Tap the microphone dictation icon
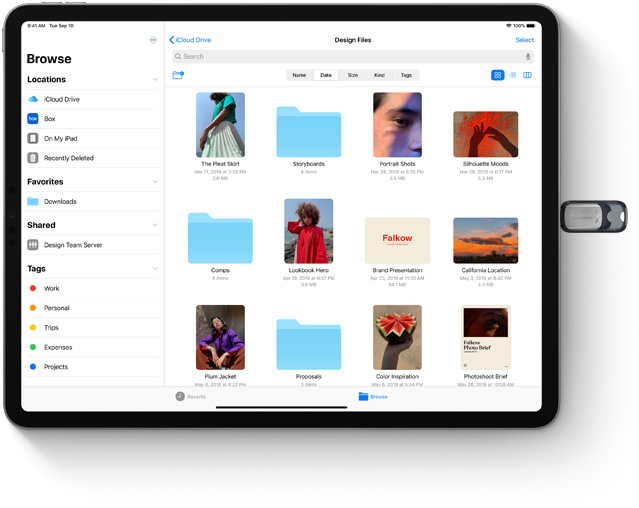This screenshot has width=639, height=508. (x=528, y=57)
